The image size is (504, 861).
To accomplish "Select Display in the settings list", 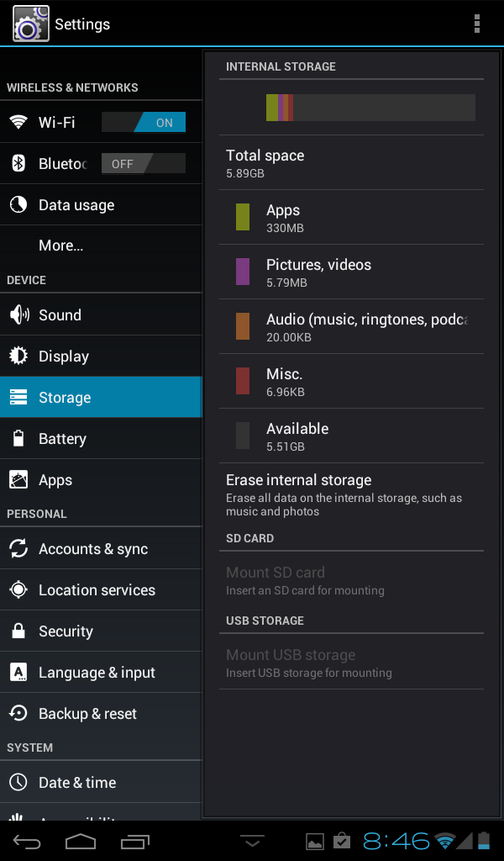I will tap(101, 356).
